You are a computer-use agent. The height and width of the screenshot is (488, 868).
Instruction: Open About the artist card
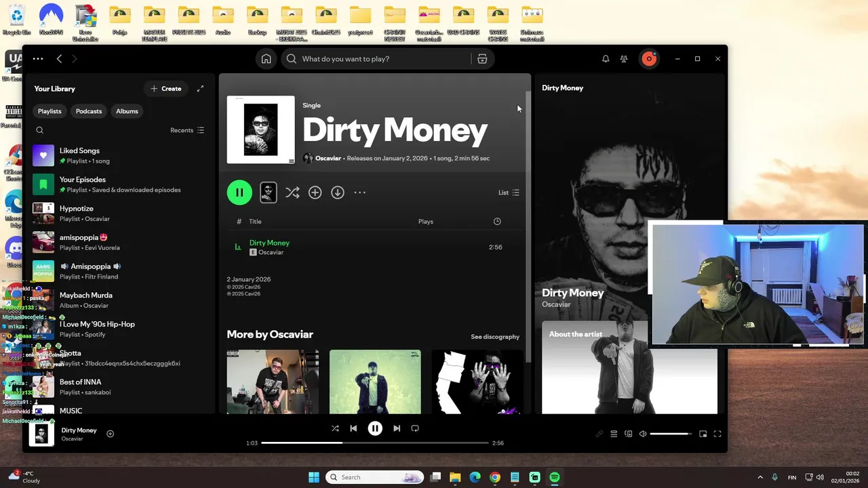click(629, 367)
